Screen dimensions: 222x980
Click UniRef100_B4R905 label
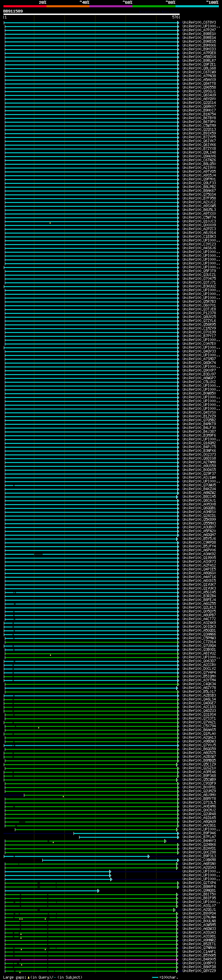tap(199, 959)
